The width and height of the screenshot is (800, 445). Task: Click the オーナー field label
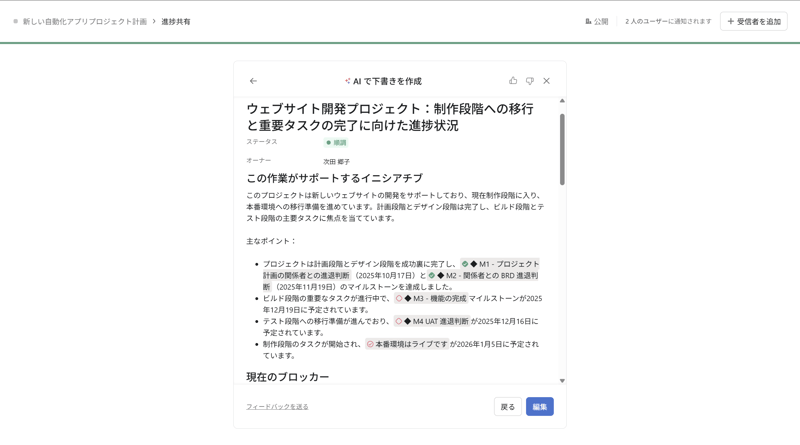[259, 161]
